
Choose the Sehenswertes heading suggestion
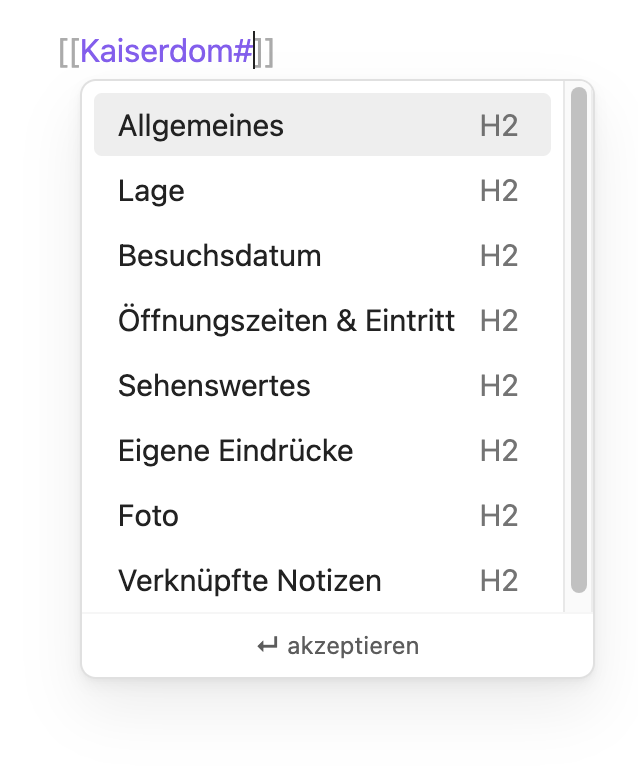pos(322,385)
